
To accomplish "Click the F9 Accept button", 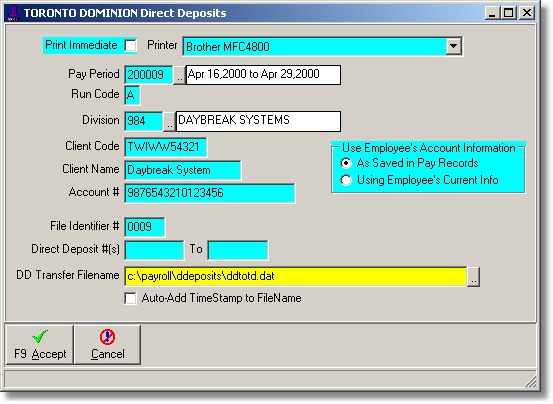I will pos(40,345).
